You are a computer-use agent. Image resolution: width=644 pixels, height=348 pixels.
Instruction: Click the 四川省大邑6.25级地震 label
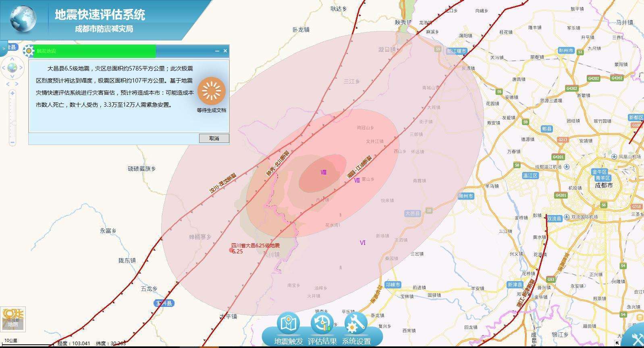pos(256,245)
